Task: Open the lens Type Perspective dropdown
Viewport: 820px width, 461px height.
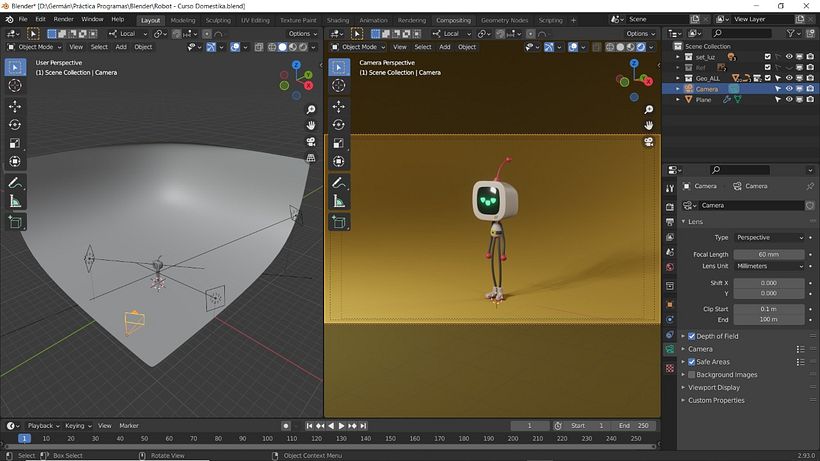Action: point(769,238)
